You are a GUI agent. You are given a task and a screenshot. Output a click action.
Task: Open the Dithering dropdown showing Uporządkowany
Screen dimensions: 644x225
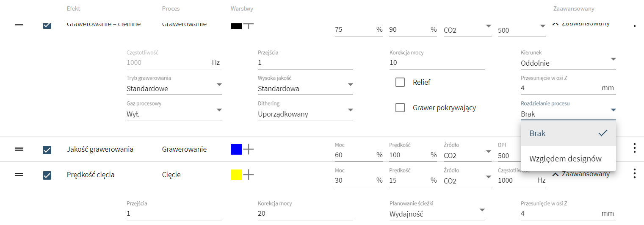coord(305,114)
